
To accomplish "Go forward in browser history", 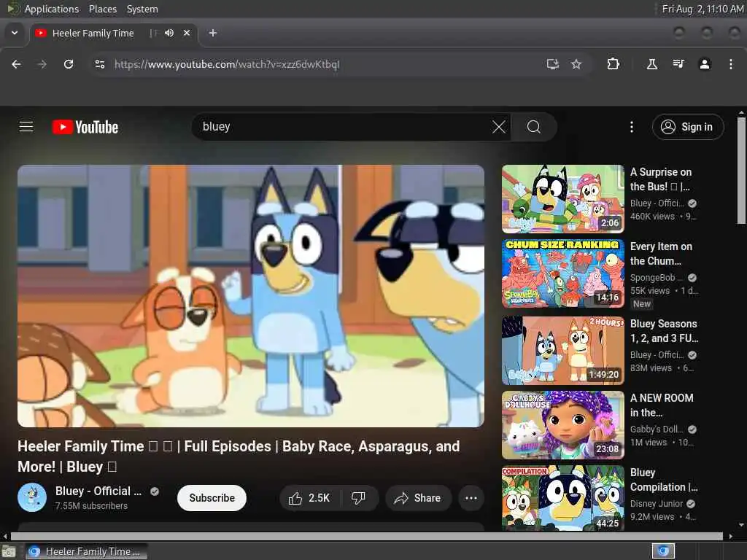I will click(42, 64).
